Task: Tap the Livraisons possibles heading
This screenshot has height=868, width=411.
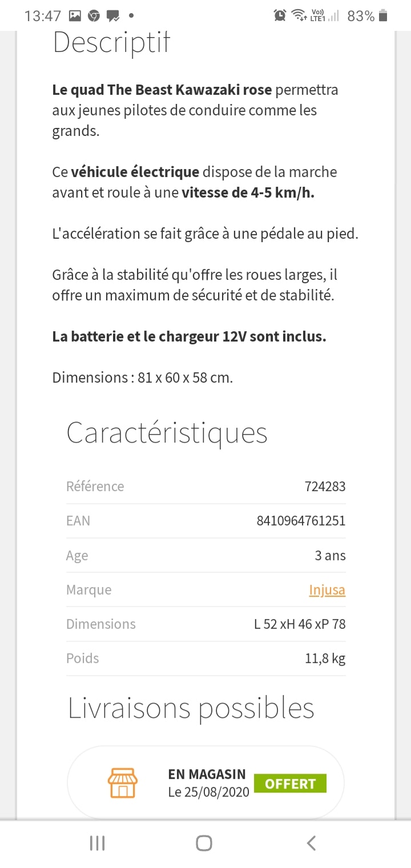Action: pyautogui.click(x=191, y=708)
